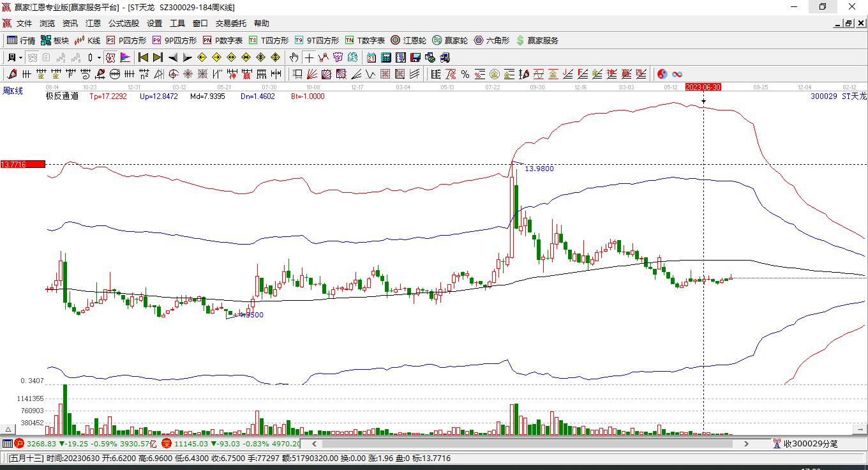
Task: Restore the inner chart window
Action: tap(848, 24)
